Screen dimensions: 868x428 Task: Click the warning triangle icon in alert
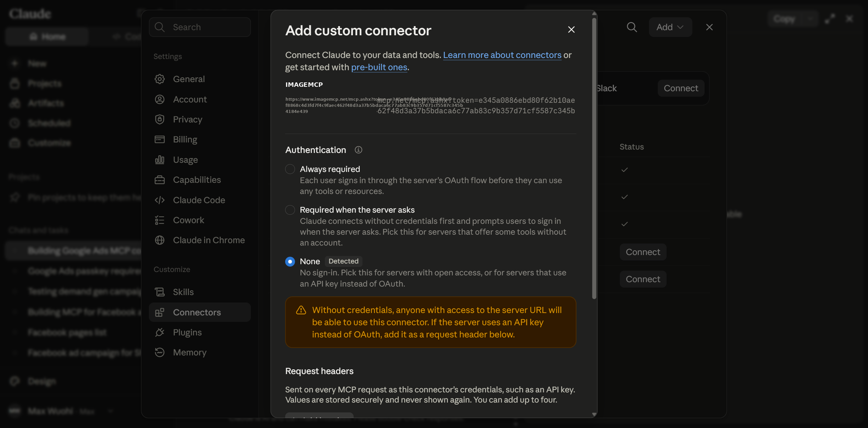tap(301, 310)
